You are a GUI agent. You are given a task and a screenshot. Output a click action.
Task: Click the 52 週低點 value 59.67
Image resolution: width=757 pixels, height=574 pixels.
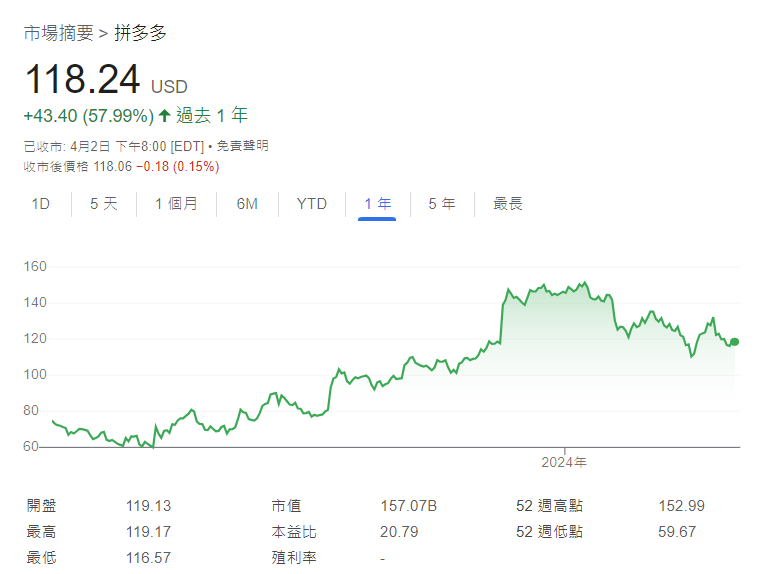point(677,532)
